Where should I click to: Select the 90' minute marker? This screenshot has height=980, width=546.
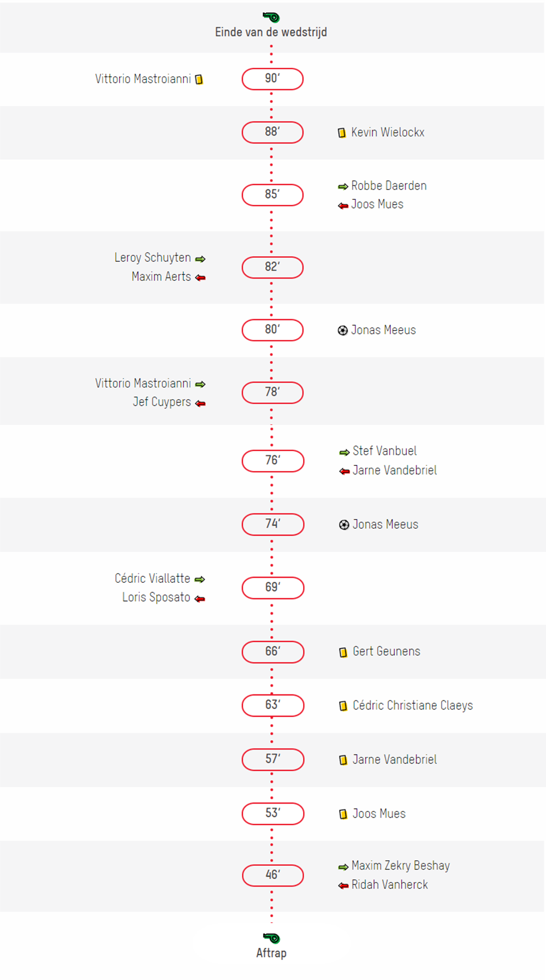pyautogui.click(x=272, y=79)
